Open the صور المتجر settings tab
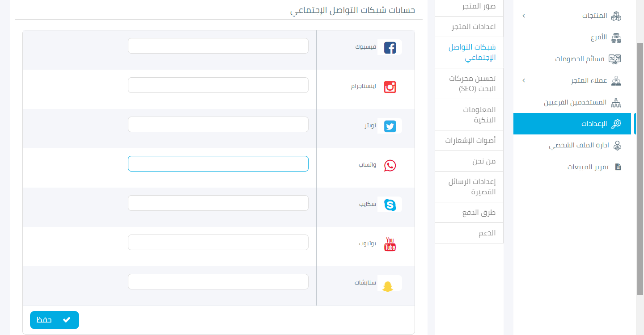 pos(479,7)
